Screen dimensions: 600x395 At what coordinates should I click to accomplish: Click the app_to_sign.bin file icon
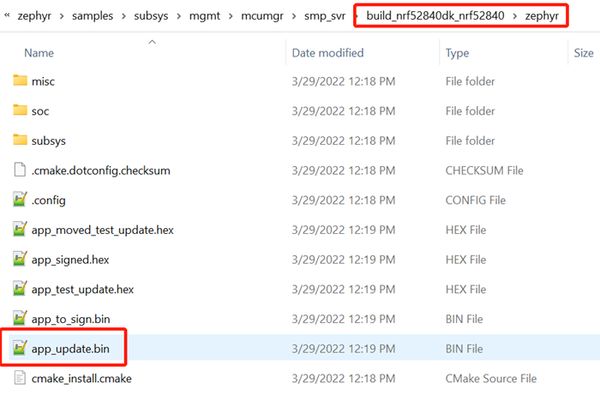click(20, 318)
